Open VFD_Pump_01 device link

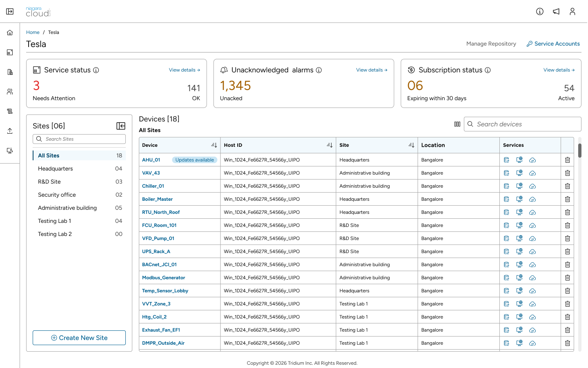click(158, 238)
